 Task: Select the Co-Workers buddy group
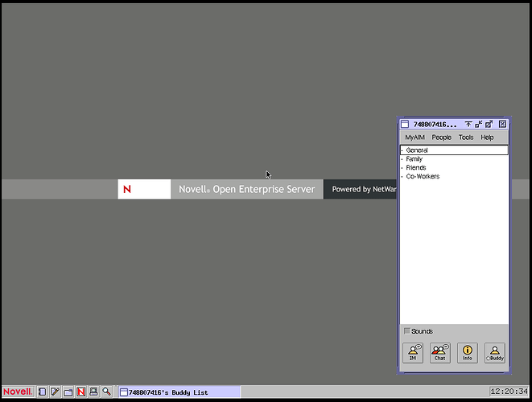[454, 176]
